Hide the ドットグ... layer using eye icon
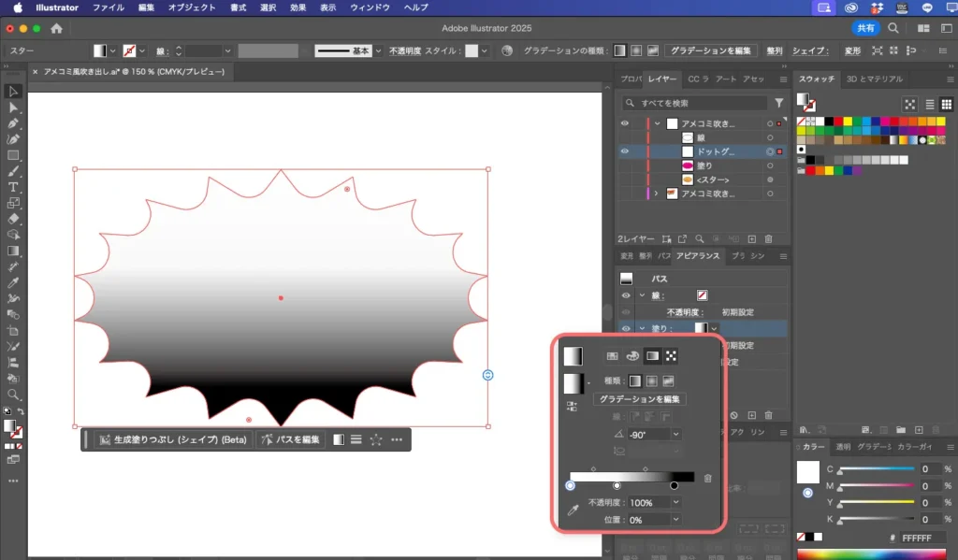 (x=625, y=151)
